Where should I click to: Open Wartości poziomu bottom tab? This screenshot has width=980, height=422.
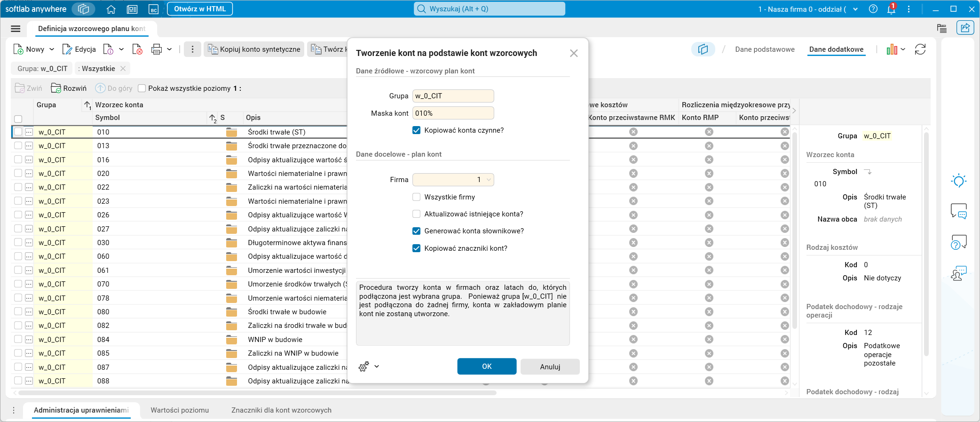[x=180, y=410]
